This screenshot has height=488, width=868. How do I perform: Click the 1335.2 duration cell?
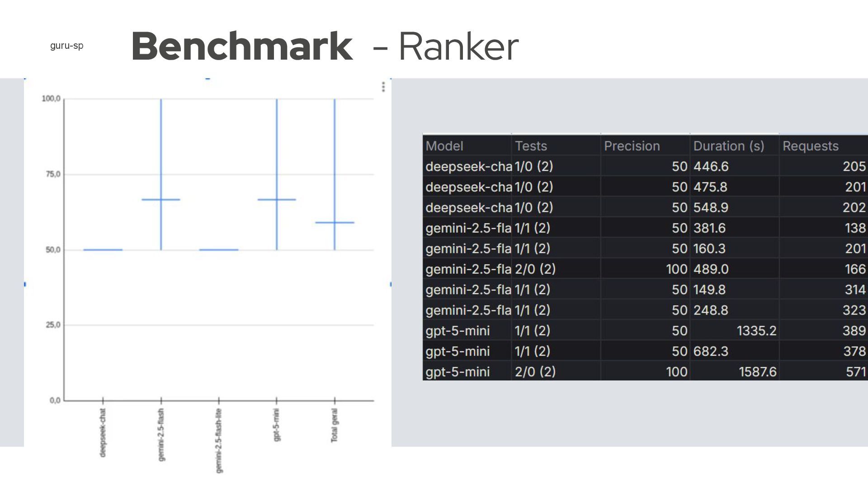756,330
